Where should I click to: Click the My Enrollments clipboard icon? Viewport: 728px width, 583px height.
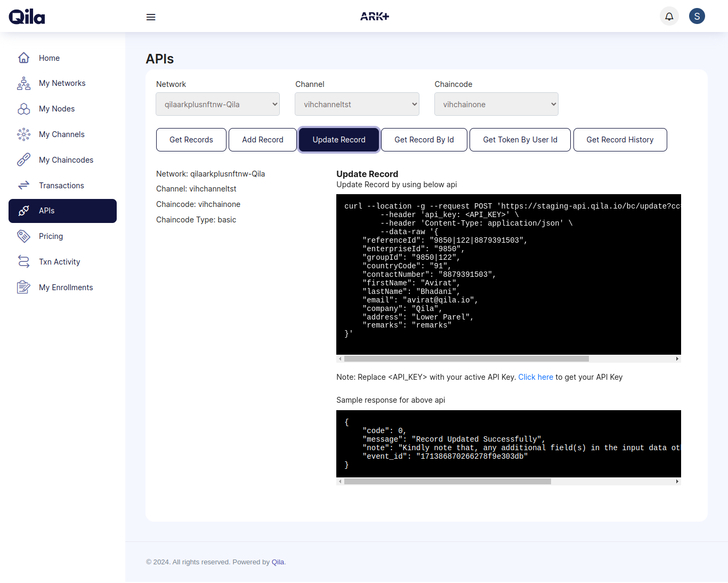24,287
